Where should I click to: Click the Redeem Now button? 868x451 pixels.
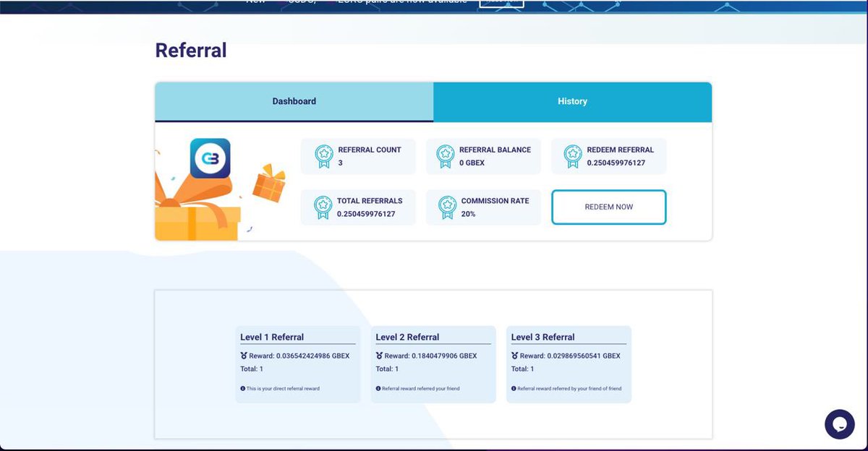[x=609, y=207]
